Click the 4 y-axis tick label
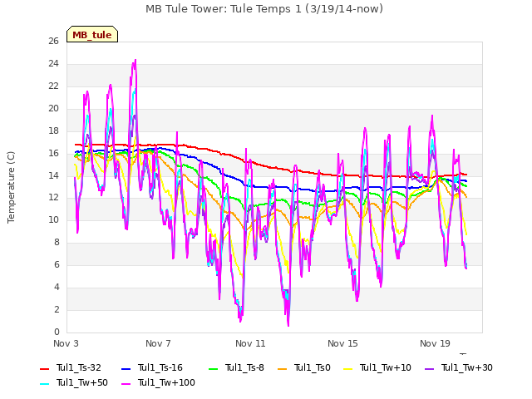 [57, 288]
